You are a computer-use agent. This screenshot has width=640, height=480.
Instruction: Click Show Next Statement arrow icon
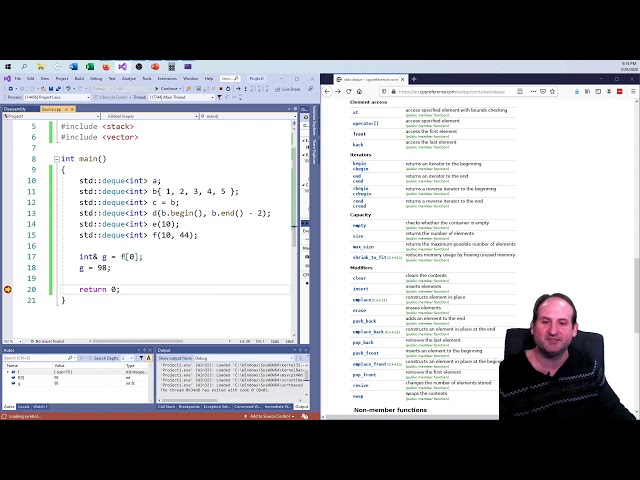238,89
